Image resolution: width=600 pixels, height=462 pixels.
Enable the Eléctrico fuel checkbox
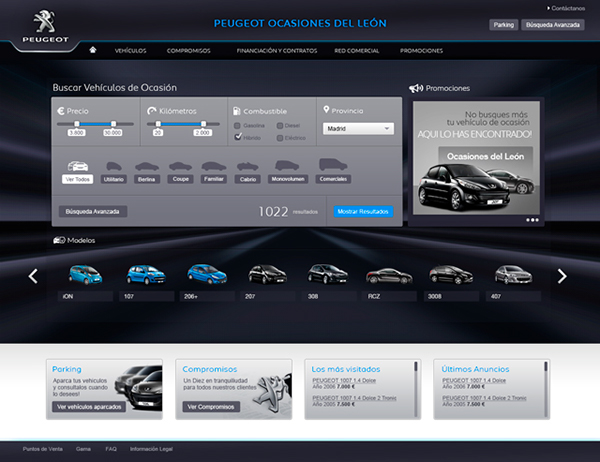pos(280,138)
